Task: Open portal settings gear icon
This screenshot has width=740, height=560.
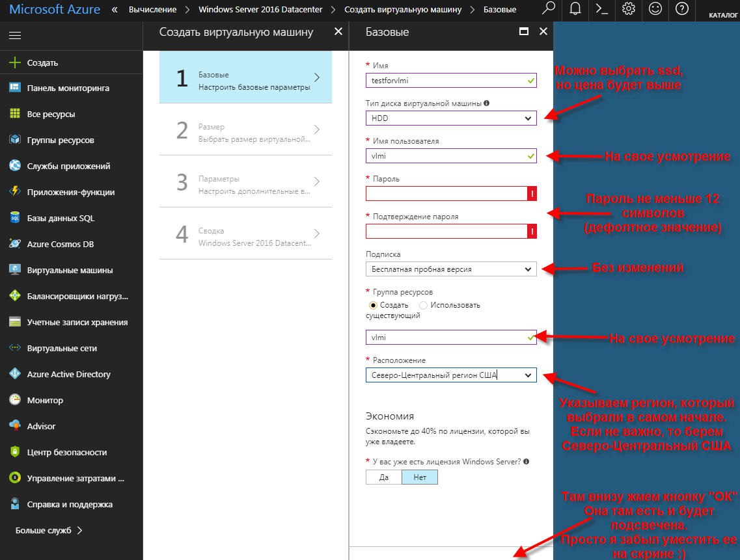Action: click(x=628, y=8)
